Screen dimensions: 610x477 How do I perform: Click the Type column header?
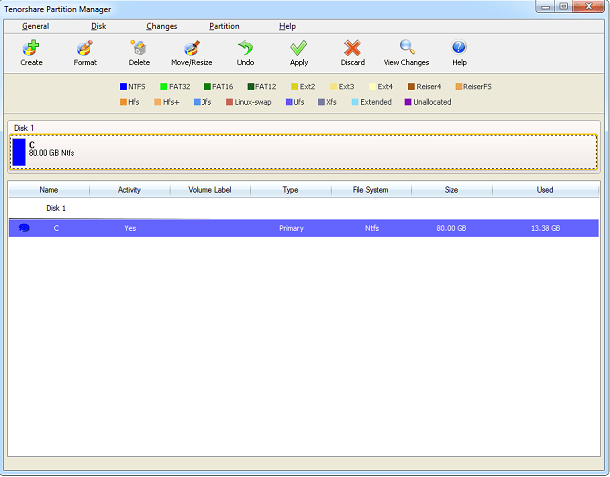pos(291,190)
